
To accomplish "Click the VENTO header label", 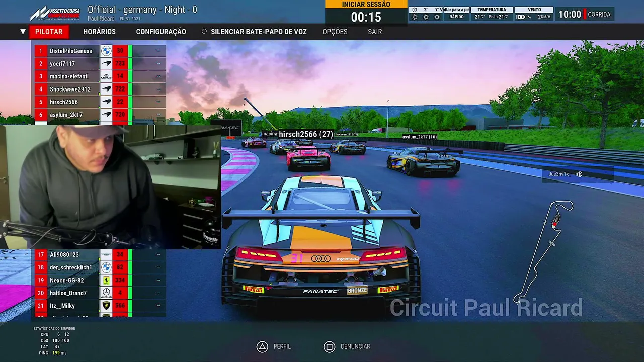I will (534, 10).
